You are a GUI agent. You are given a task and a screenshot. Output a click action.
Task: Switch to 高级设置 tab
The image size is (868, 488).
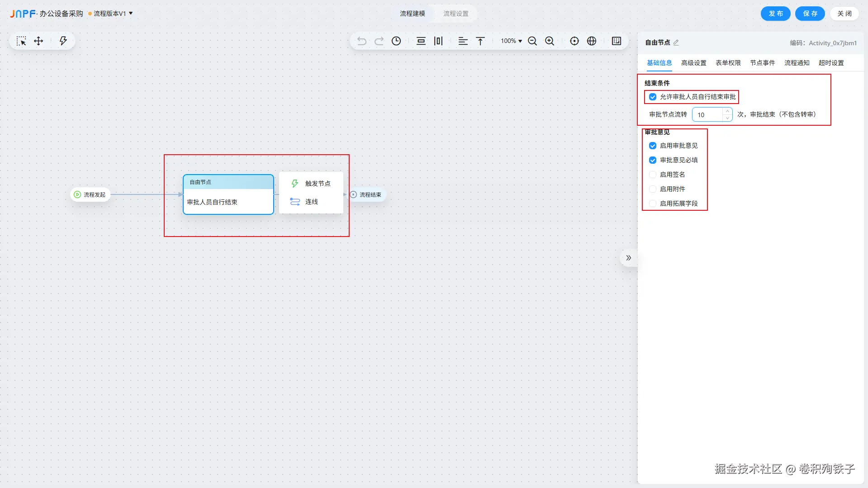(x=693, y=63)
